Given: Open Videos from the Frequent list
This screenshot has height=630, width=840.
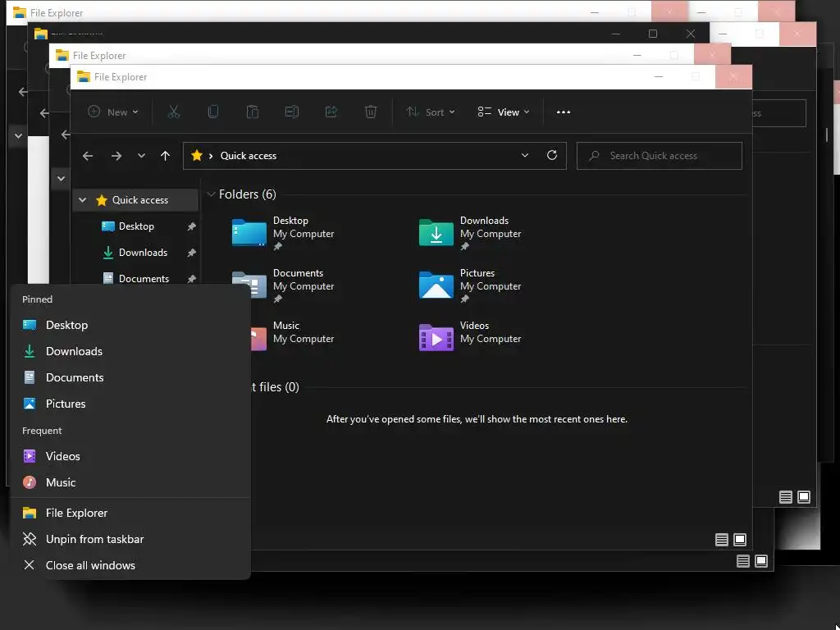Looking at the screenshot, I should (130, 456).
